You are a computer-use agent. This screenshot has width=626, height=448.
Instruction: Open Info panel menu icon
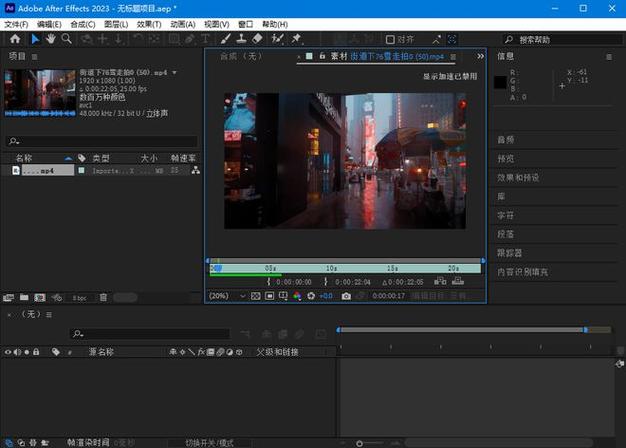tap(609, 57)
